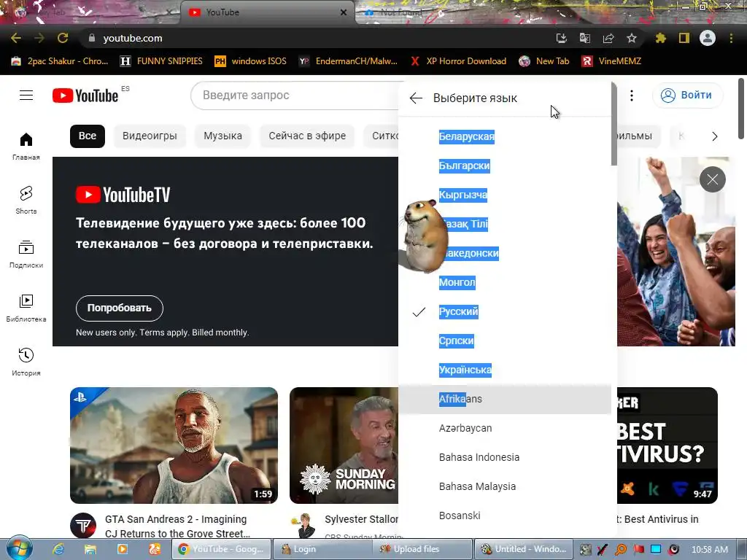Open the XP Horror Download bookmark
Screen dimensions: 747x560
(458, 61)
